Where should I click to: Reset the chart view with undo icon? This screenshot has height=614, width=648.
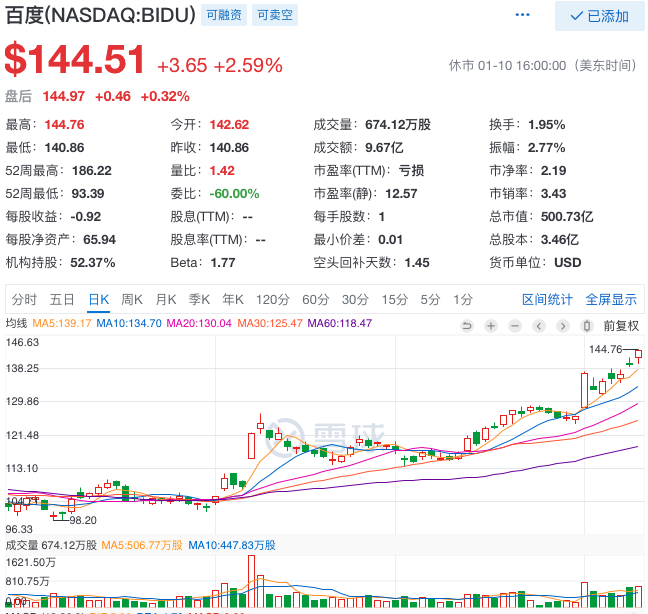coord(467,326)
